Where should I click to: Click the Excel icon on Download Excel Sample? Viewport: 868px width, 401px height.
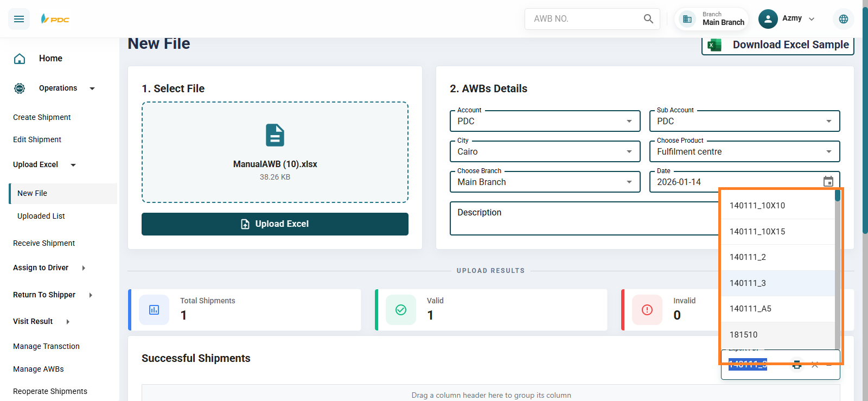point(714,45)
